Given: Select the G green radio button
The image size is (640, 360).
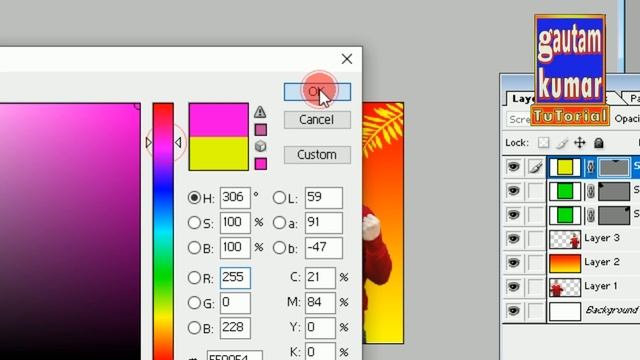Looking at the screenshot, I should coord(194,303).
